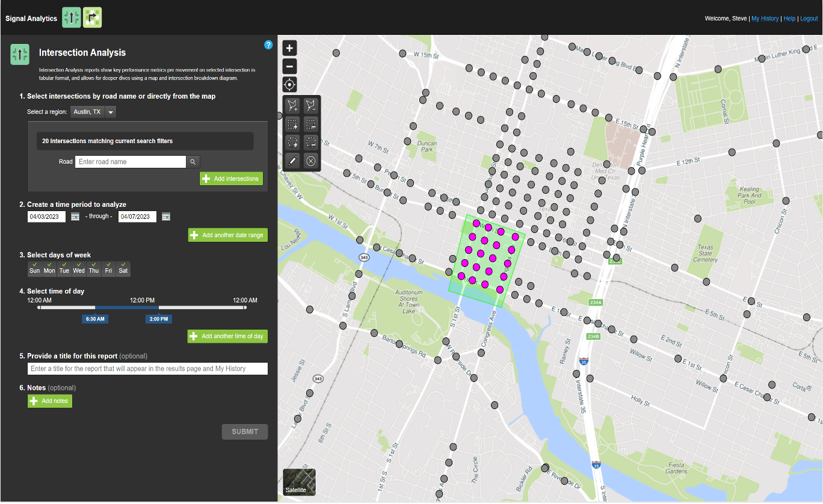Toggle Thursday day checkbox
823x504 pixels.
pyautogui.click(x=94, y=268)
